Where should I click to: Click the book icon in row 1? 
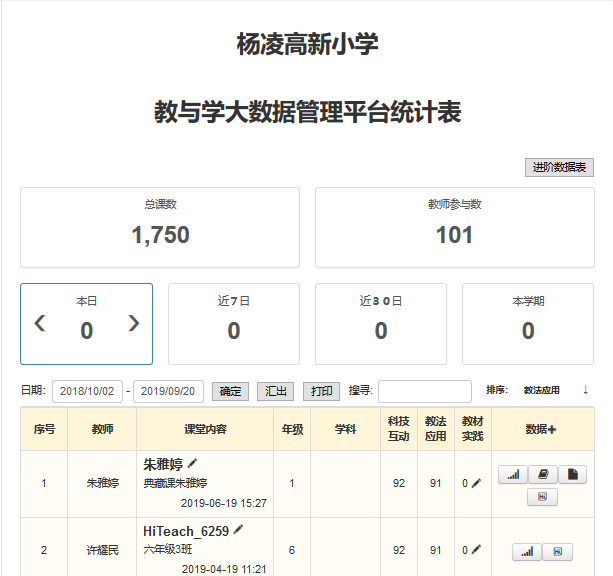(x=542, y=475)
